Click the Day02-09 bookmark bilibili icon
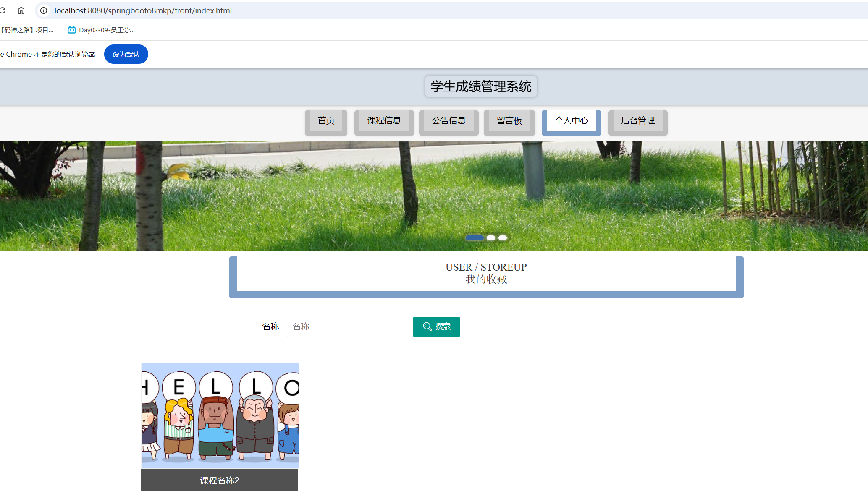 click(72, 30)
